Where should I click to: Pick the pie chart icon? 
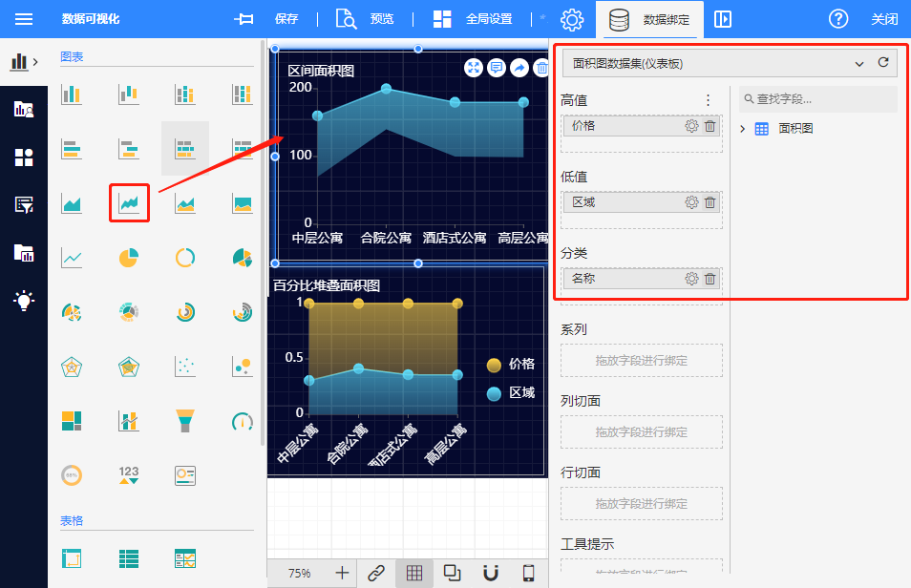point(129,258)
